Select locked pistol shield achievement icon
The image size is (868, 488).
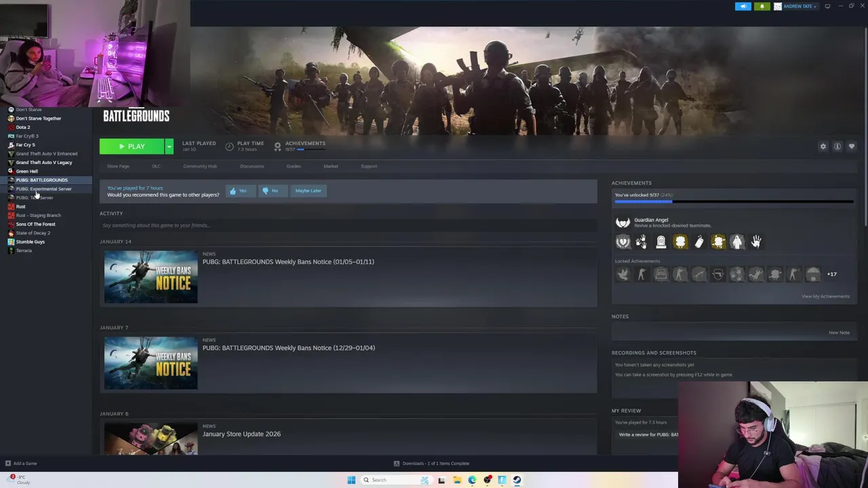pyautogui.click(x=718, y=274)
